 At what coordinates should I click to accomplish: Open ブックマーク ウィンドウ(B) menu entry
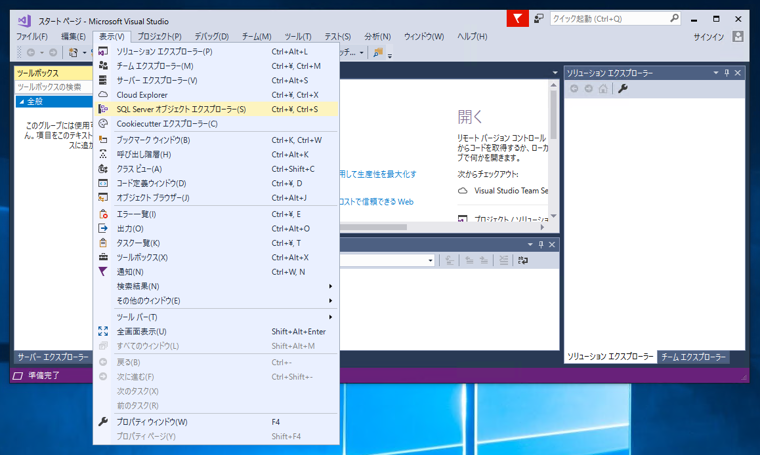[x=216, y=140]
